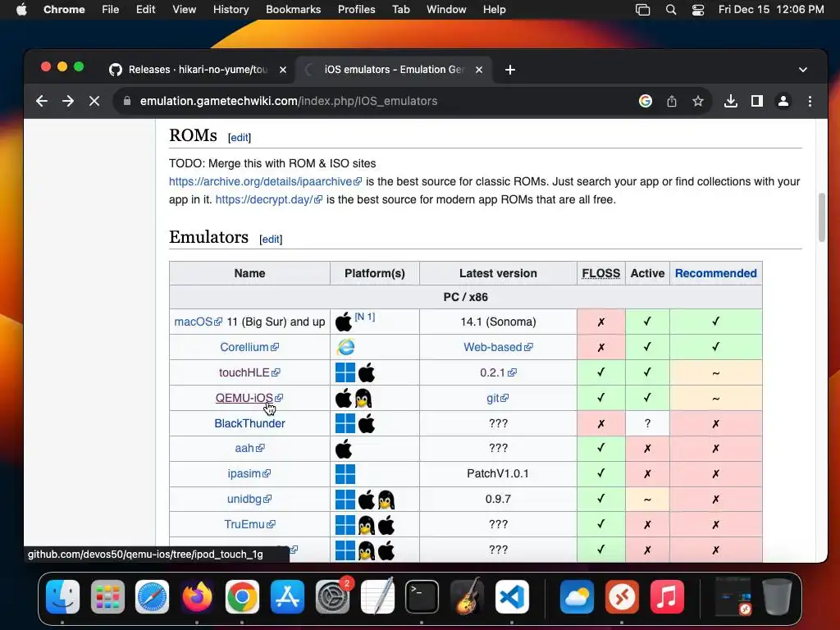This screenshot has width=840, height=630.
Task: Click the Latest version column header
Action: coord(498,273)
